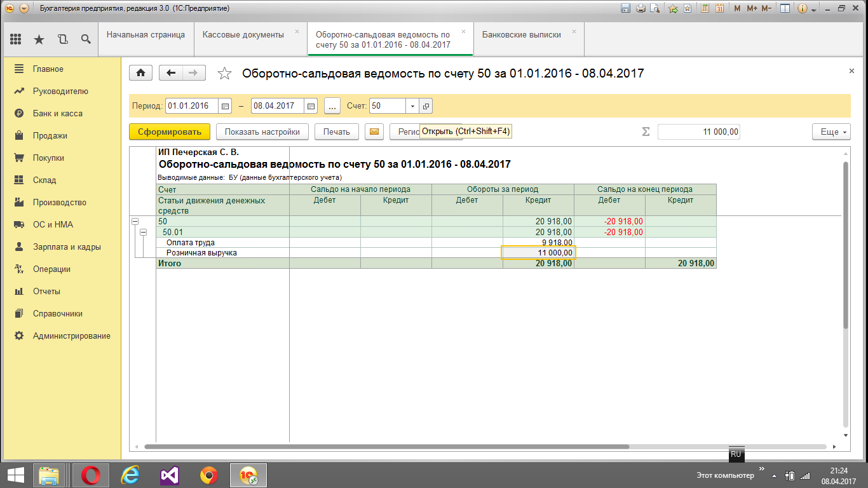Image resolution: width=868 pixels, height=488 pixels.
Task: Add report to favorites with star outline
Action: [224, 74]
